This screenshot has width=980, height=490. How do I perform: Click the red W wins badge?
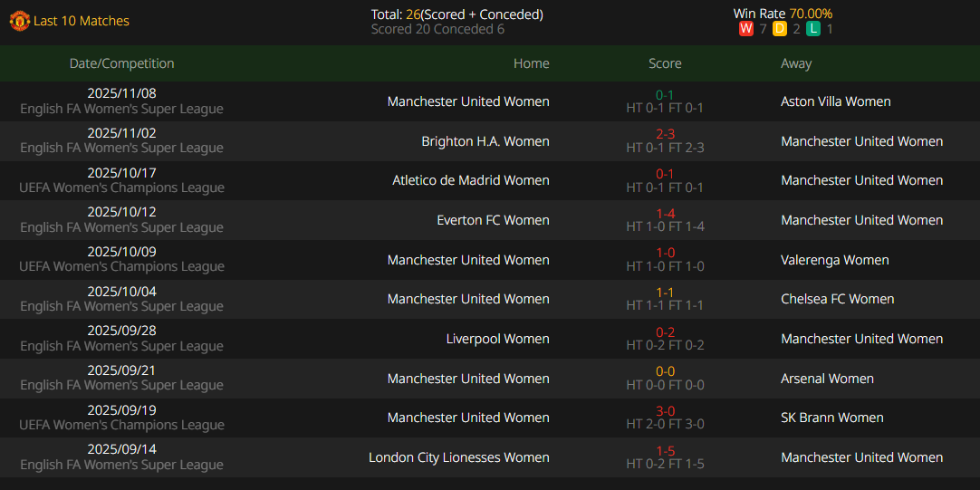click(746, 29)
